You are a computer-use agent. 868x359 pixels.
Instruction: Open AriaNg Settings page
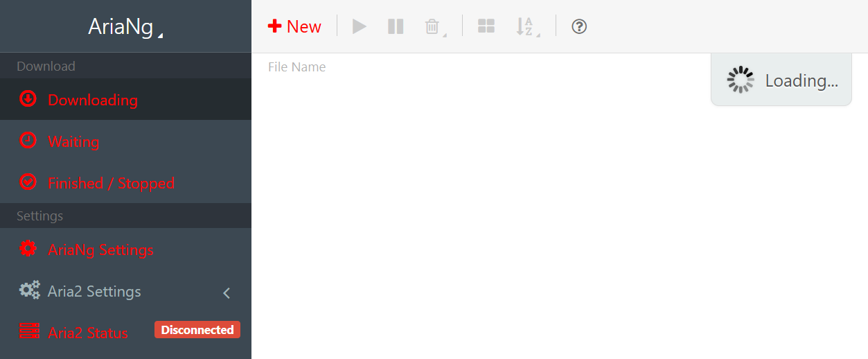[x=125, y=249]
